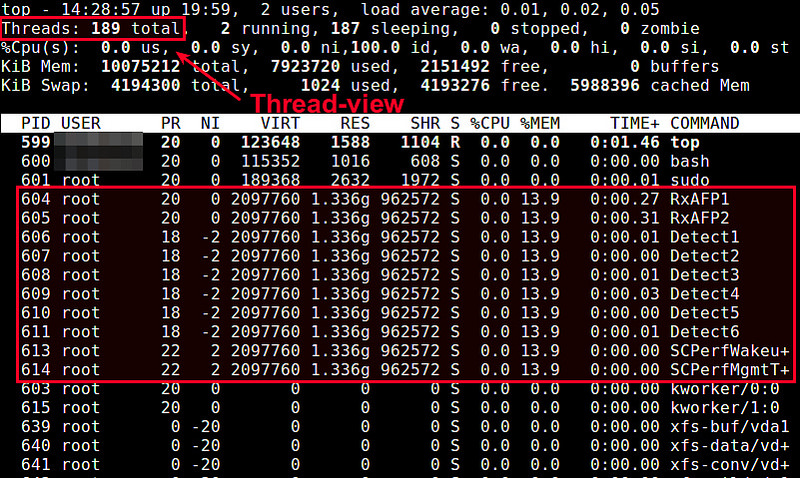This screenshot has width=800, height=478.
Task: Click the kworker/0:0 process name
Action: 724,389
